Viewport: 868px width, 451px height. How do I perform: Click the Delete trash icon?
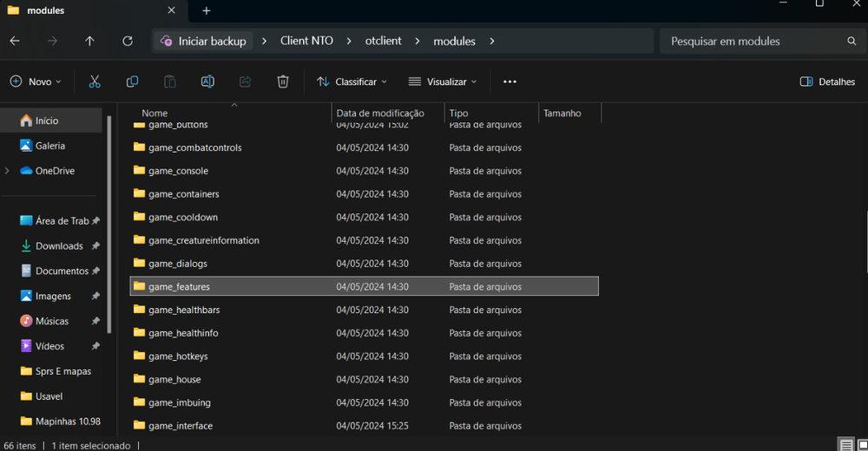pyautogui.click(x=283, y=82)
